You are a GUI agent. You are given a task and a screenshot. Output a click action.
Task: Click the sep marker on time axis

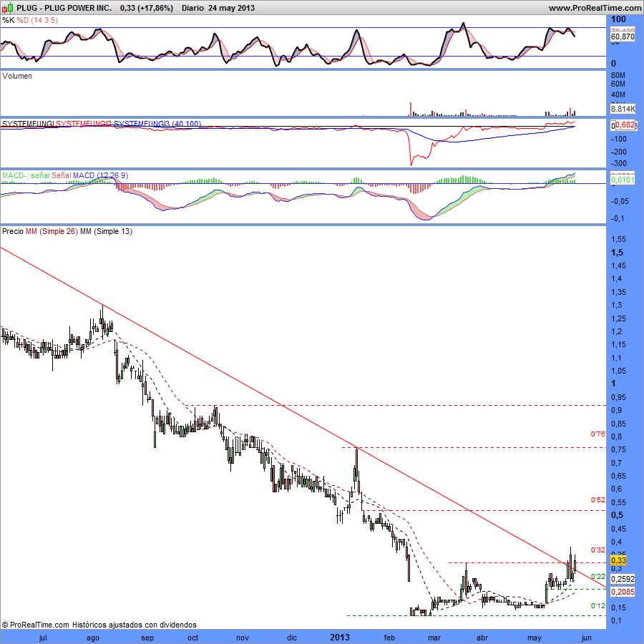point(147,638)
